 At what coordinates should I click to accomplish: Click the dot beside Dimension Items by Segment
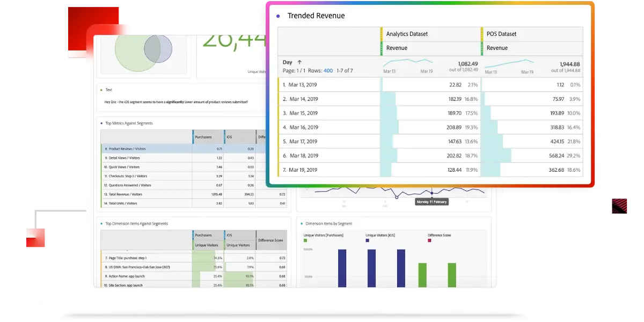302,223
